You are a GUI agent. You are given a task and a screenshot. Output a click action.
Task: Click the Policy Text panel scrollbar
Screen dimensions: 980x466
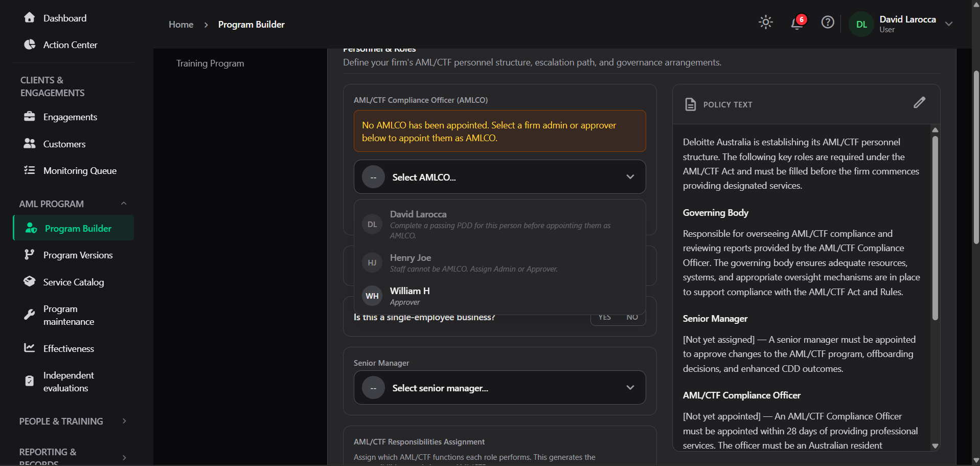(x=935, y=228)
